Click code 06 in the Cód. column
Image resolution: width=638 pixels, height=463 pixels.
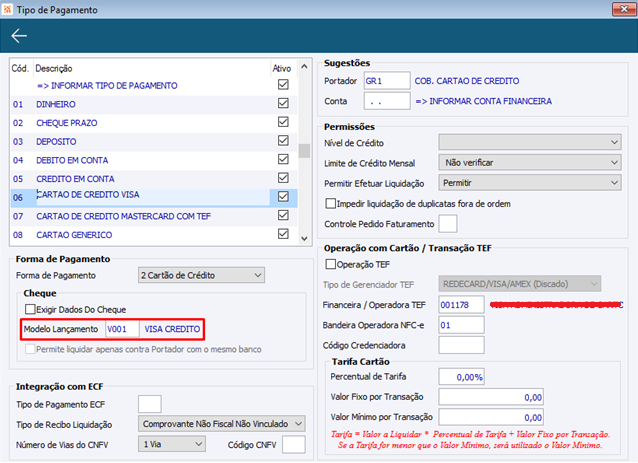[x=17, y=198]
